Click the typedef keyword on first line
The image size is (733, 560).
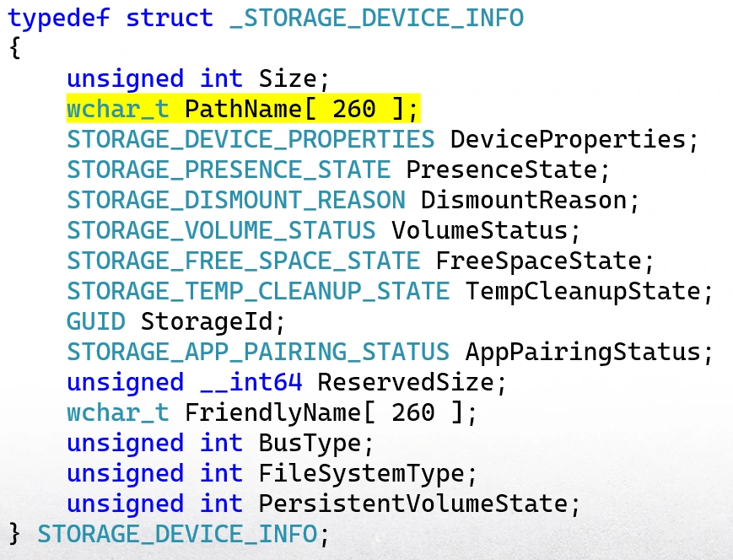point(59,18)
